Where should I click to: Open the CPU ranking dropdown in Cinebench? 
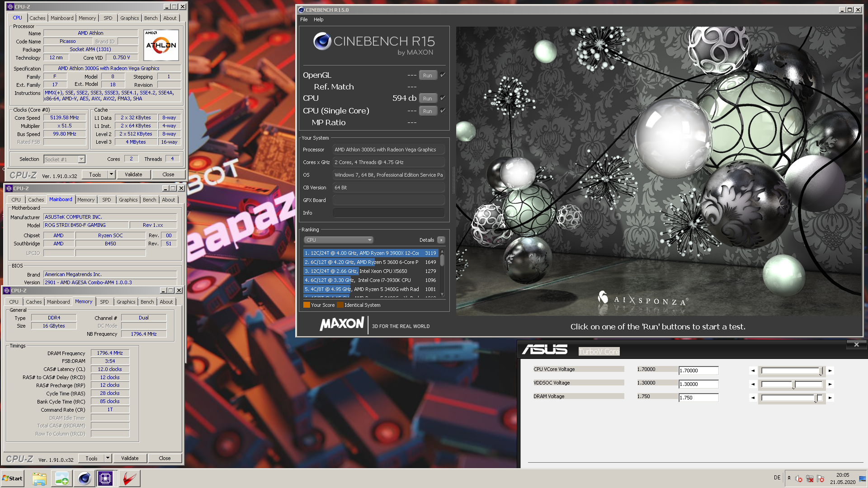[338, 240]
